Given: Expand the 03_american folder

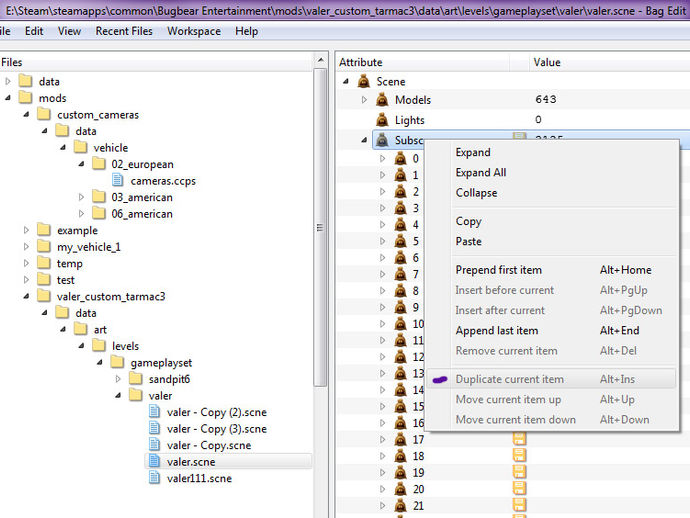Looking at the screenshot, I should coord(81,197).
